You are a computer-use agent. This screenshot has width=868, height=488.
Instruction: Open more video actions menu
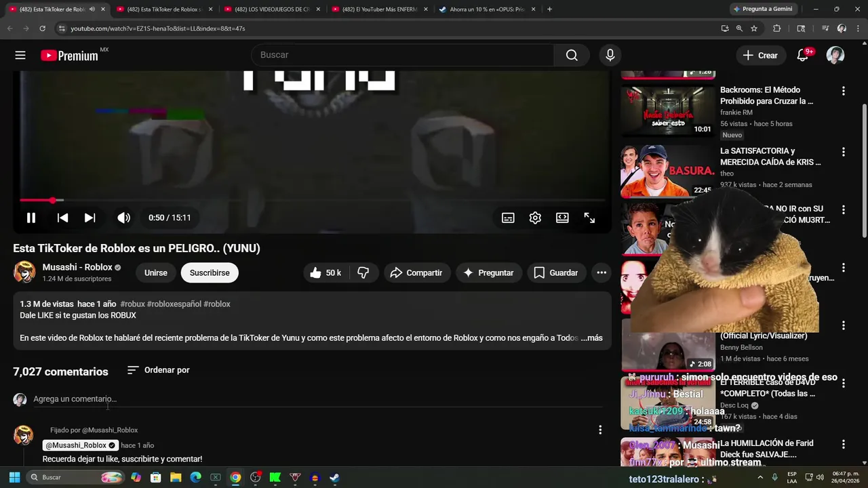601,272
